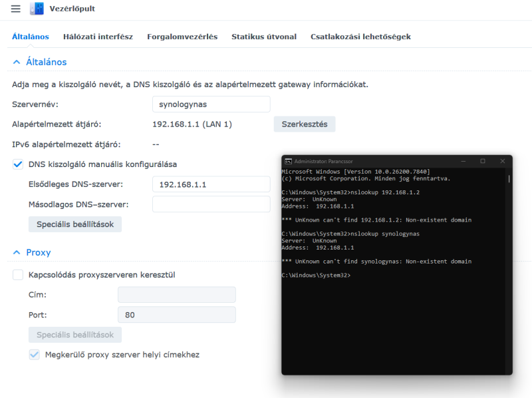Go to the Csatlakozási lehetőségek tab
532x398 pixels.
pyautogui.click(x=360, y=37)
